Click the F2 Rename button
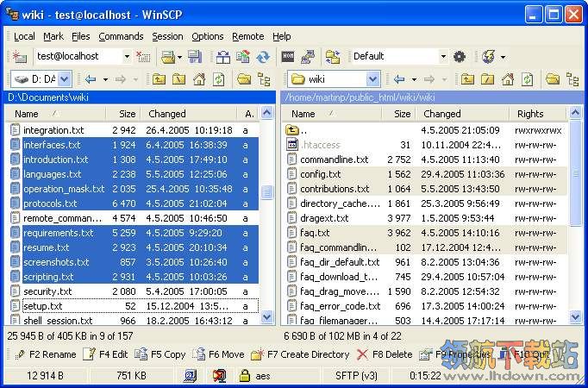Viewport: 588px width, 388px height. pos(45,354)
